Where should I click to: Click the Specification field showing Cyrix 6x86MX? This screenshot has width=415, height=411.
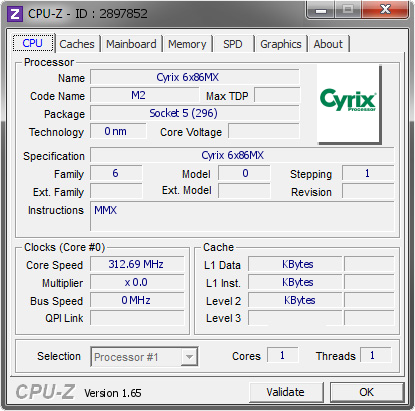click(242, 155)
